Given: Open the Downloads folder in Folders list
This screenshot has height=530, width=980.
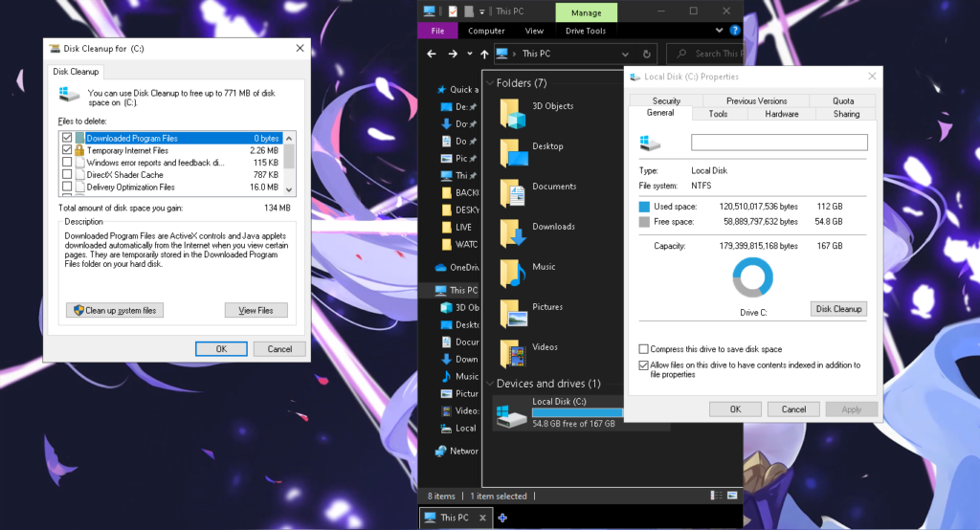Looking at the screenshot, I should pos(513,233).
